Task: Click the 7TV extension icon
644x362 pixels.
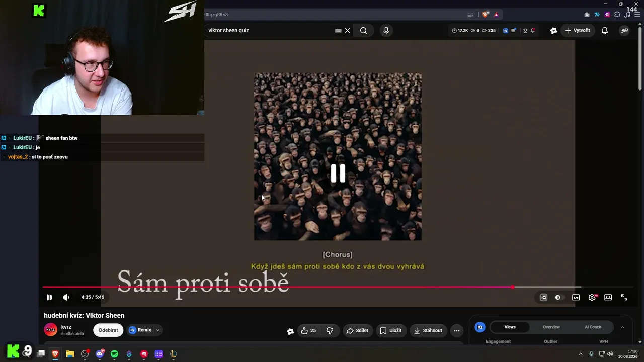Action: [x=597, y=15]
